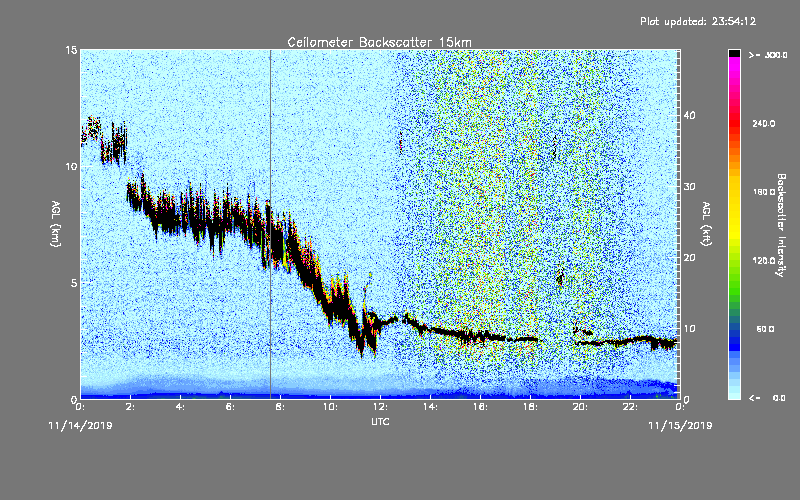Click the 'Plot updated: 23:54:12' timestamp
The width and height of the screenshot is (800, 500).
tap(698, 21)
